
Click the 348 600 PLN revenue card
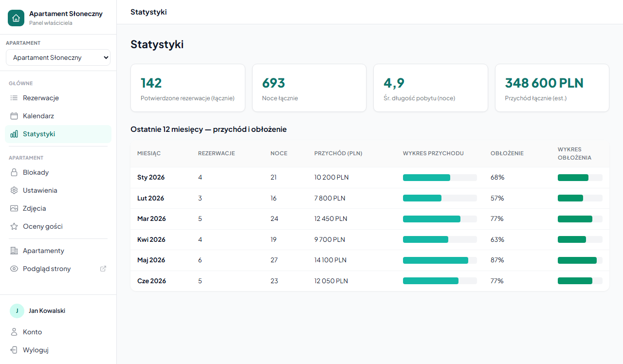coord(552,88)
